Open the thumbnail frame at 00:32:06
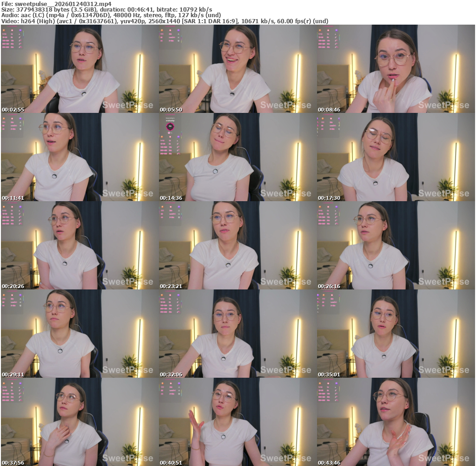This screenshot has width=476, height=466. 238,334
